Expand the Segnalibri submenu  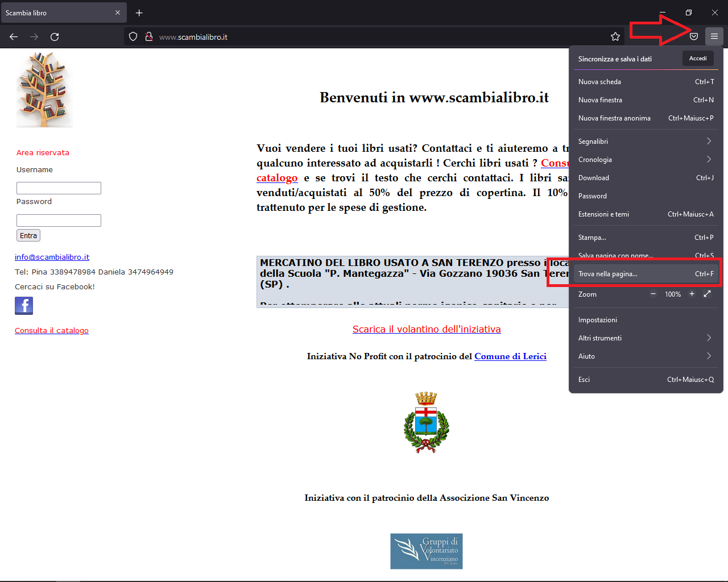(646, 142)
